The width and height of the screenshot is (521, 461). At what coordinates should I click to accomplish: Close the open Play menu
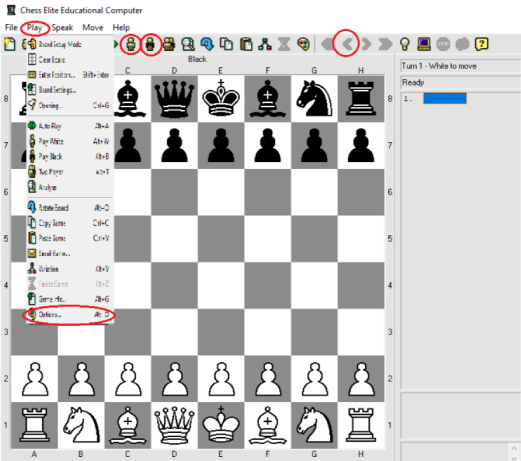tap(34, 27)
